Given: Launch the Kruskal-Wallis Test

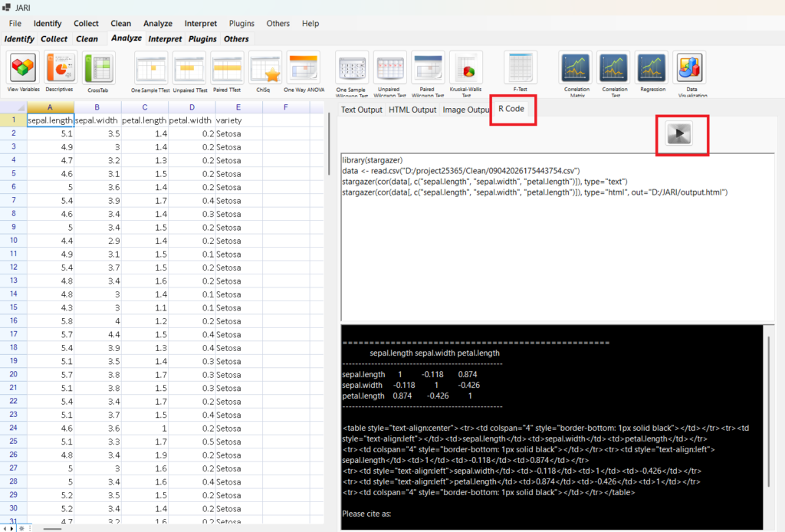Looking at the screenshot, I should click(466, 68).
